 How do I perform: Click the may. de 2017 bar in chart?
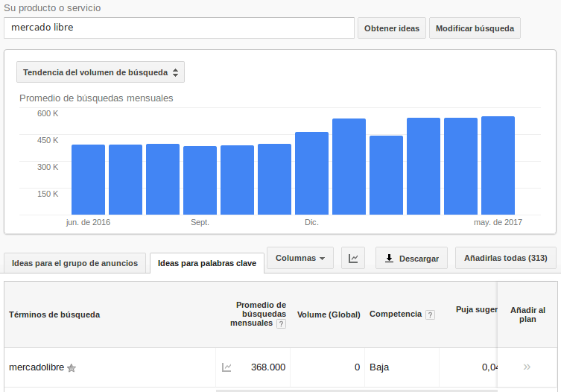pyautogui.click(x=498, y=165)
